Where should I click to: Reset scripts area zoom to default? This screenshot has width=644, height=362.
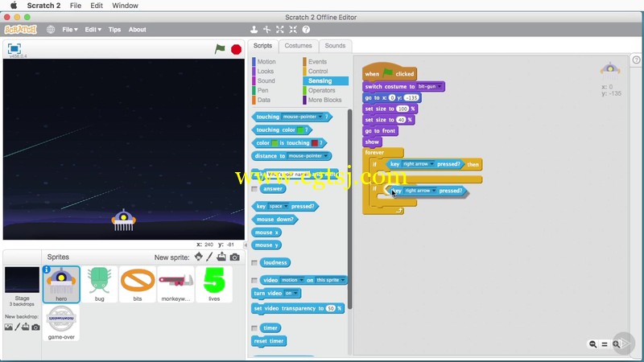[x=605, y=344]
